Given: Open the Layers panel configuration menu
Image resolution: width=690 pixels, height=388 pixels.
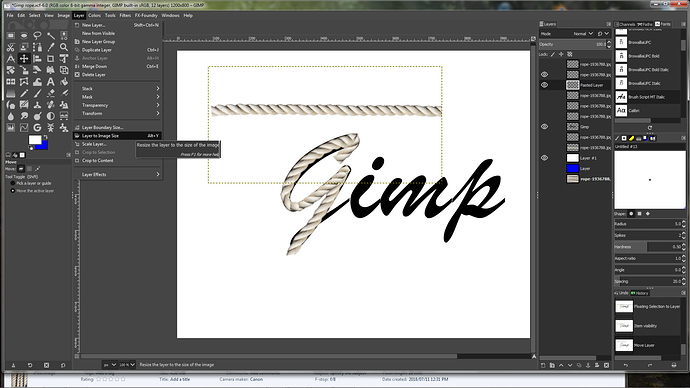Looking at the screenshot, I should click(x=609, y=24).
